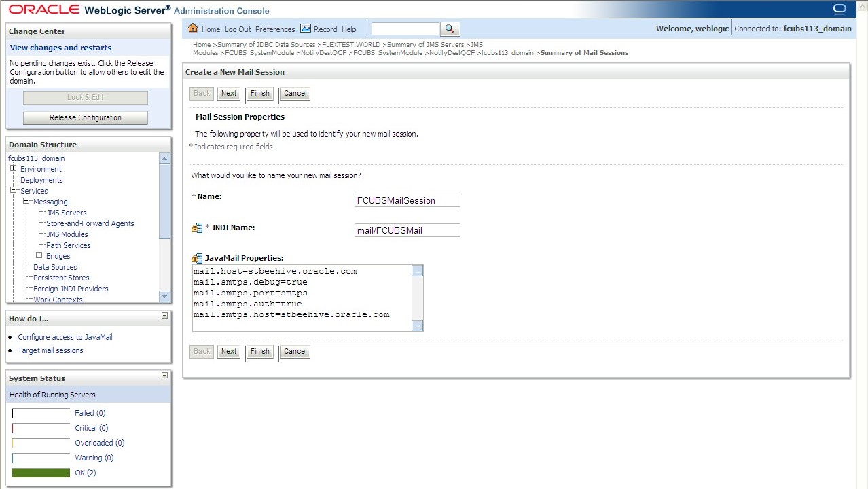This screenshot has width=868, height=489.
Task: Click Record in the toolbar
Action: tap(325, 29)
